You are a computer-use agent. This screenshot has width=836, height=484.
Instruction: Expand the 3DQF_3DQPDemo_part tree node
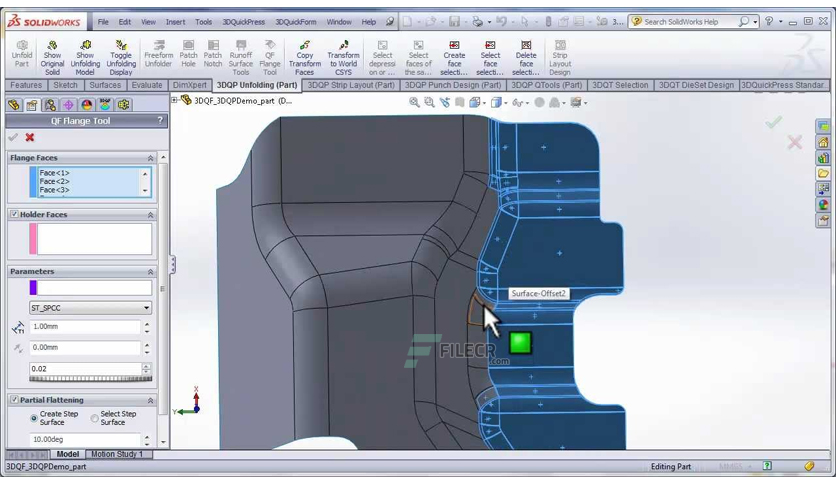174,100
